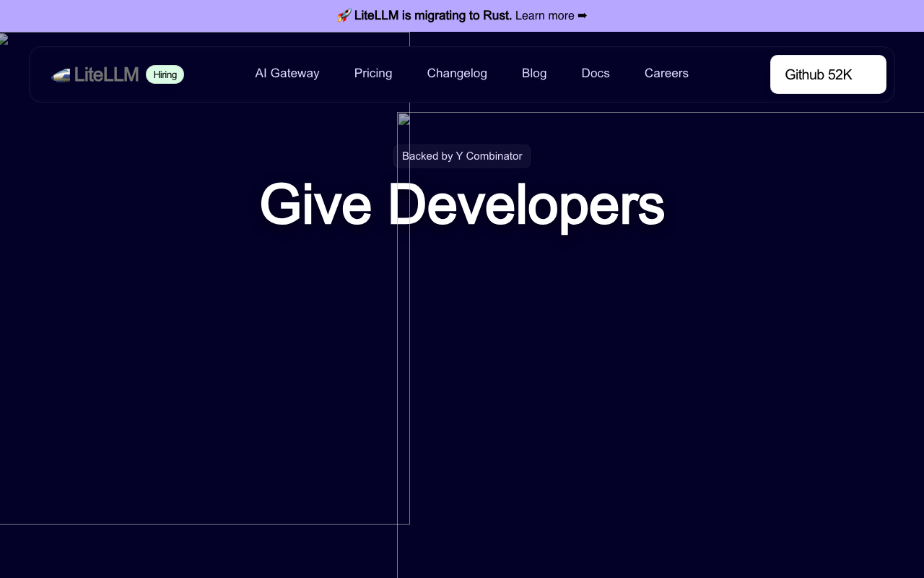The image size is (924, 578).
Task: Visit the Blog from the navbar
Action: pos(534,73)
